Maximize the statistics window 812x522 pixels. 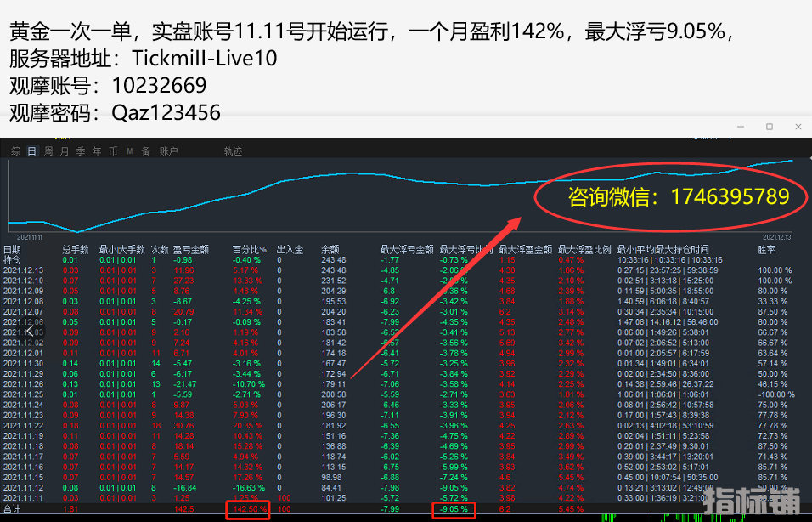770,127
